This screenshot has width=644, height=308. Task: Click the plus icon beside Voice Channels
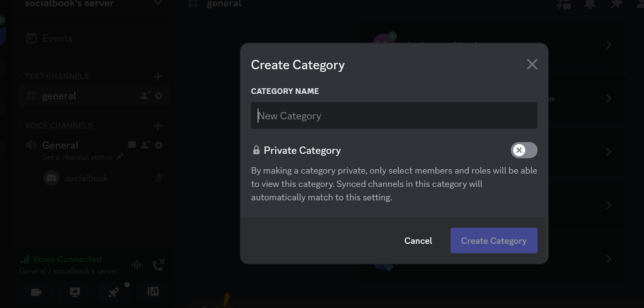pos(158,126)
